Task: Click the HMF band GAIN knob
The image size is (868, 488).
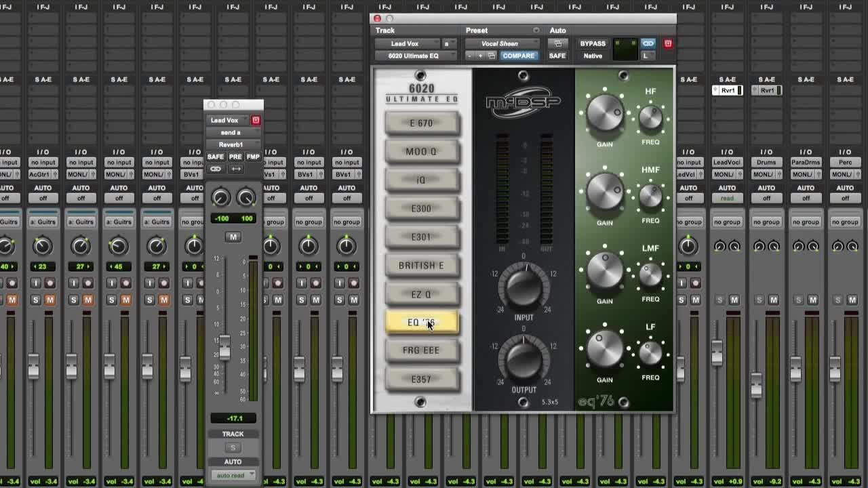Action: (x=604, y=192)
